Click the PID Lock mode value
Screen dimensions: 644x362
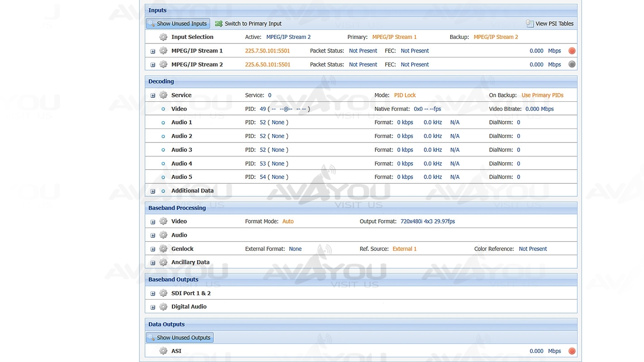(x=404, y=95)
